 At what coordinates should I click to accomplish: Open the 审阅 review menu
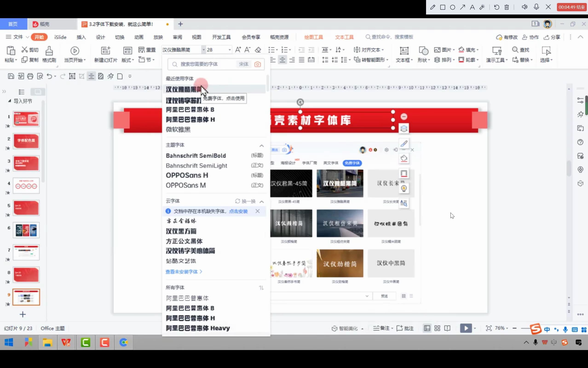[x=177, y=37]
